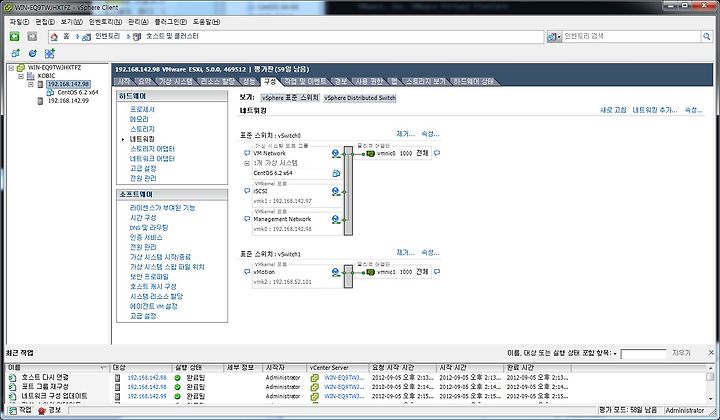Switch to the 요약 tab
Screen dimensions: 720x420
145,82
